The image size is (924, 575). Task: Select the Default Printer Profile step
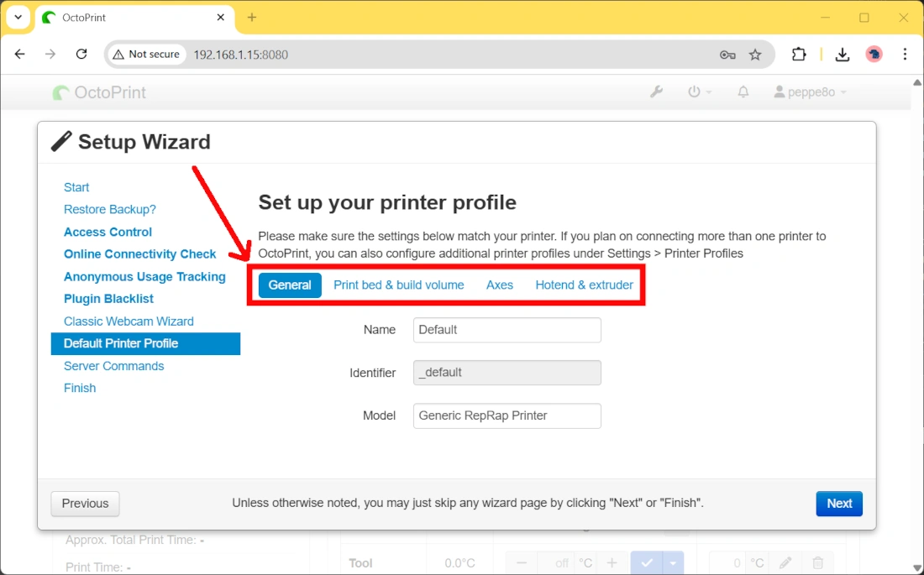pos(145,343)
